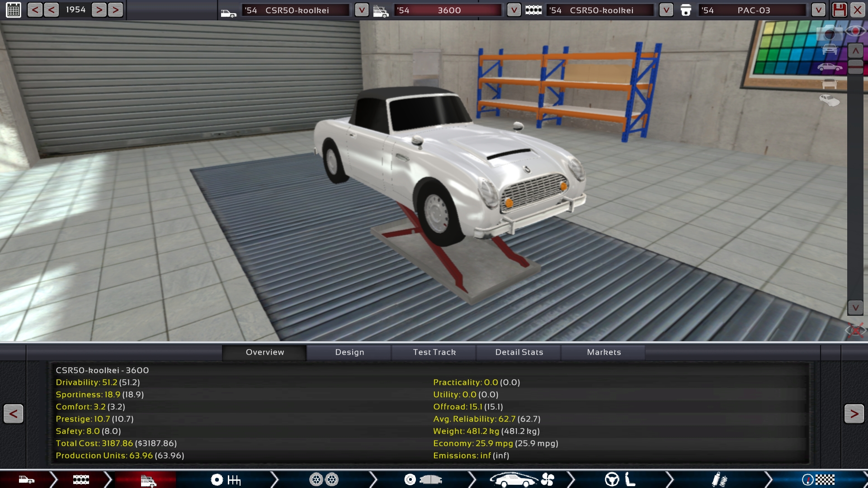The image size is (868, 488).
Task: Go to the previous stats page arrow
Action: coord(14,413)
